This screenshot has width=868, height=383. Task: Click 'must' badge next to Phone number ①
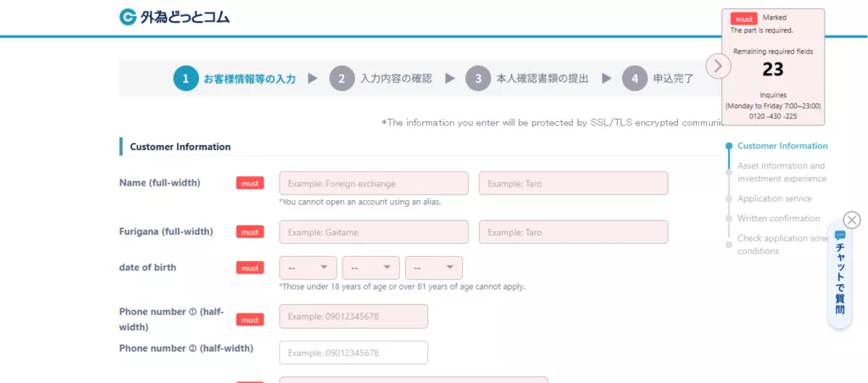[250, 320]
